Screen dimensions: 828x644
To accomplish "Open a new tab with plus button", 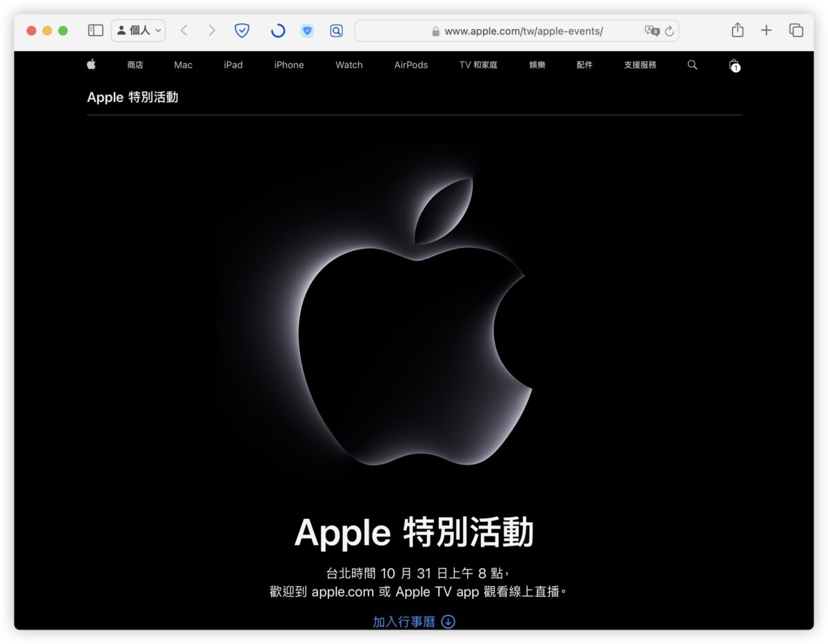I will click(x=767, y=30).
